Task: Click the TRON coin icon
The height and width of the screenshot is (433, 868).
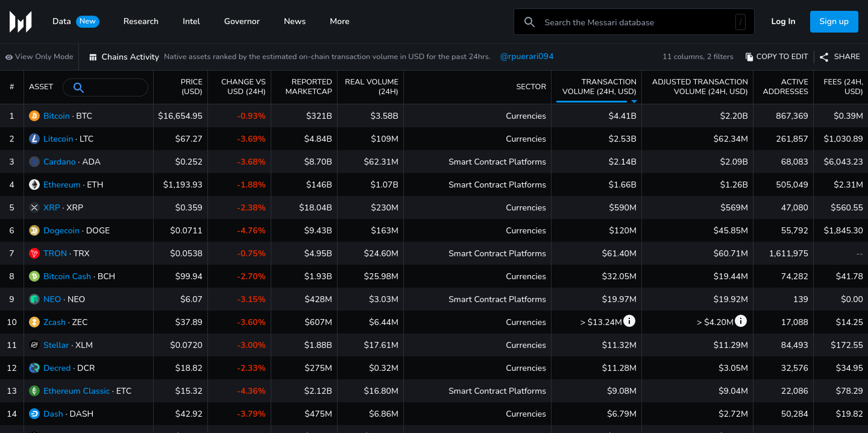Action: 34,253
